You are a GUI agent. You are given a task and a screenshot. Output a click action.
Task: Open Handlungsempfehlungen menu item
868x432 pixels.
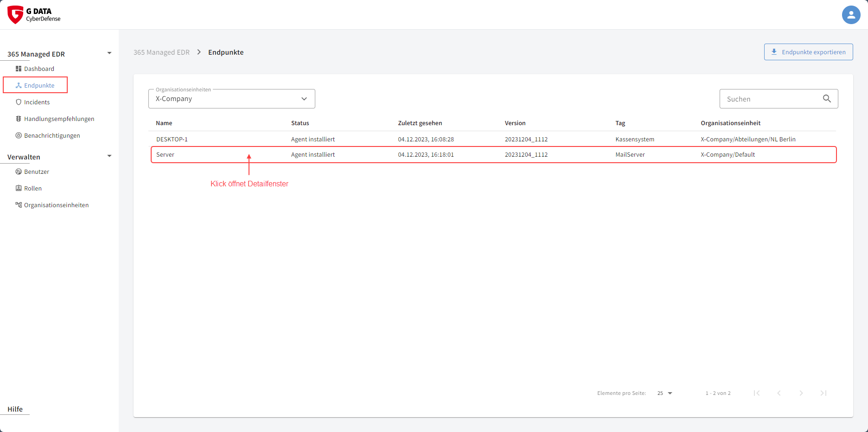(x=59, y=119)
